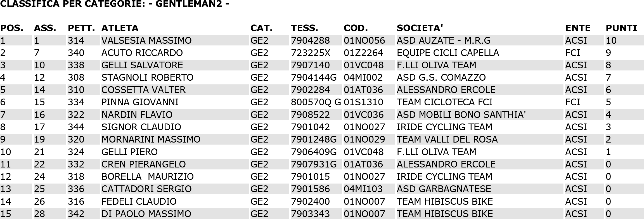Select athlete ACUTO RICCARDO

tap(142, 53)
